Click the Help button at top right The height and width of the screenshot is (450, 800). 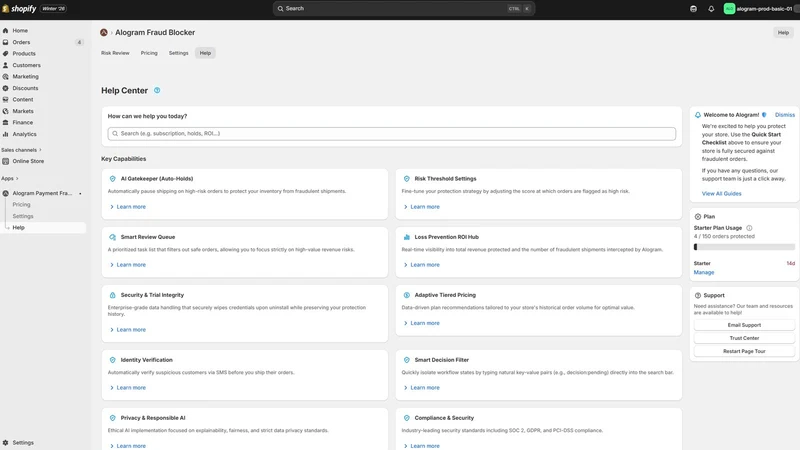pyautogui.click(x=783, y=33)
